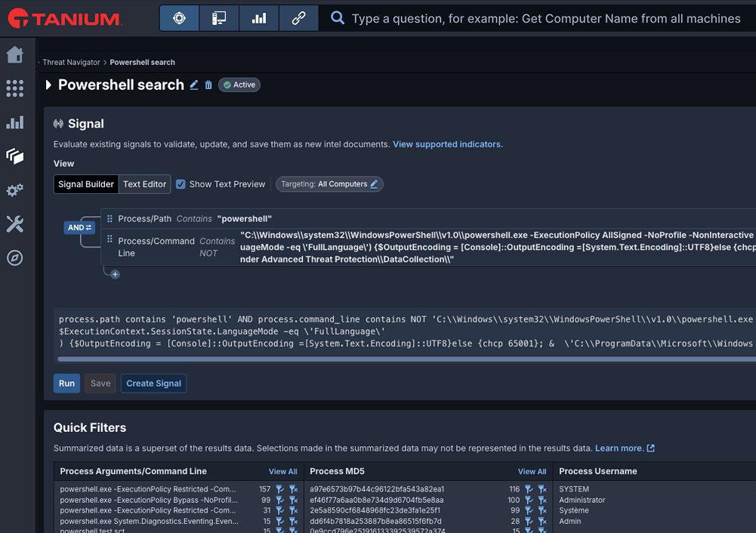This screenshot has height=533, width=756.
Task: Open the endpoint computer icon in top toolbar
Action: coord(219,18)
